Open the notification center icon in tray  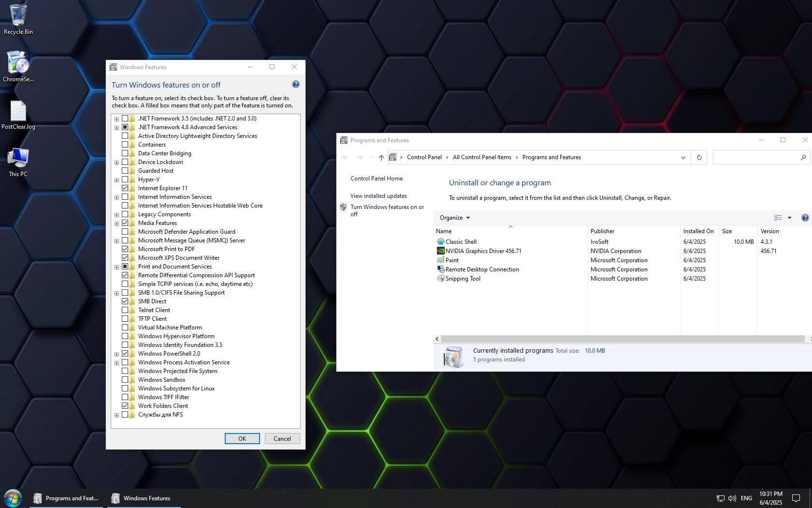click(796, 498)
